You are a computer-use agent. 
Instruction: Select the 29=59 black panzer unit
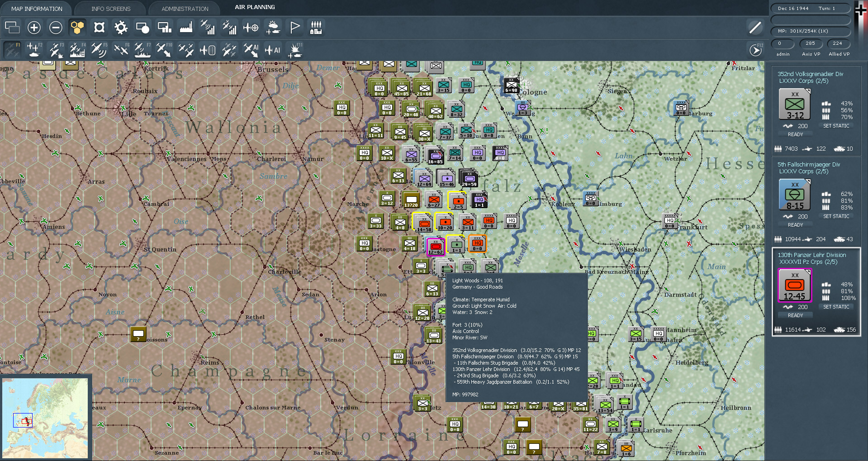[469, 178]
